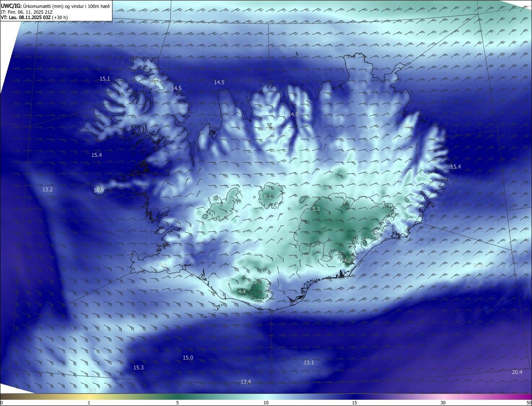Click the map title 'Úrkomumætti (mm) og vindur í 100m hæð'

click(x=66, y=6)
